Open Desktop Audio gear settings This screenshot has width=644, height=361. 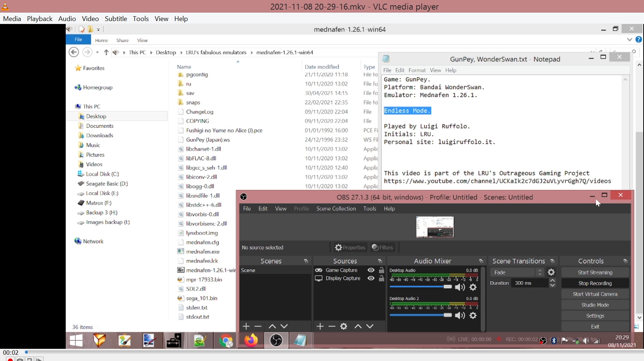(473, 287)
